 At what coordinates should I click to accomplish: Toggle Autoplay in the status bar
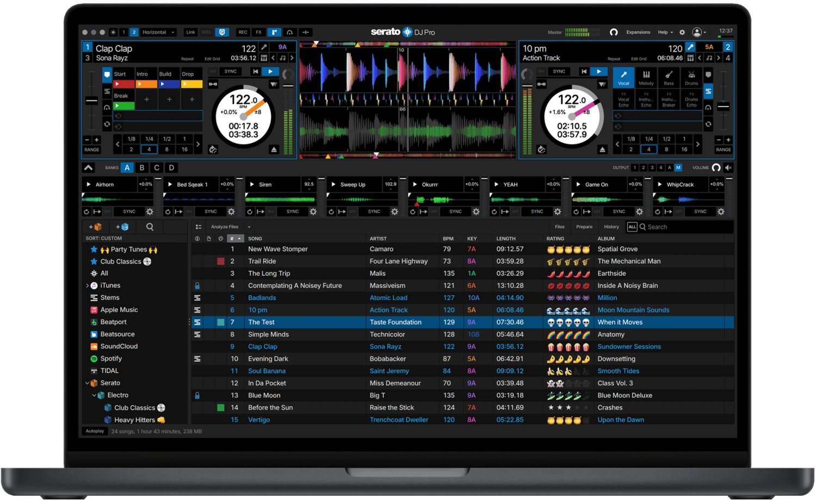point(95,431)
